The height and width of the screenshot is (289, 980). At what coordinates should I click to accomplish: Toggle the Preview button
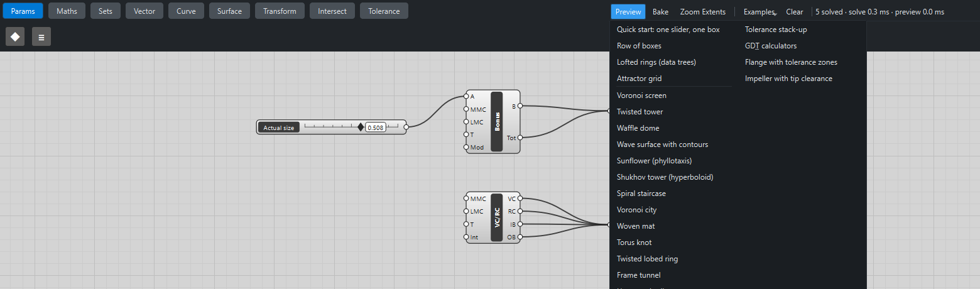628,11
